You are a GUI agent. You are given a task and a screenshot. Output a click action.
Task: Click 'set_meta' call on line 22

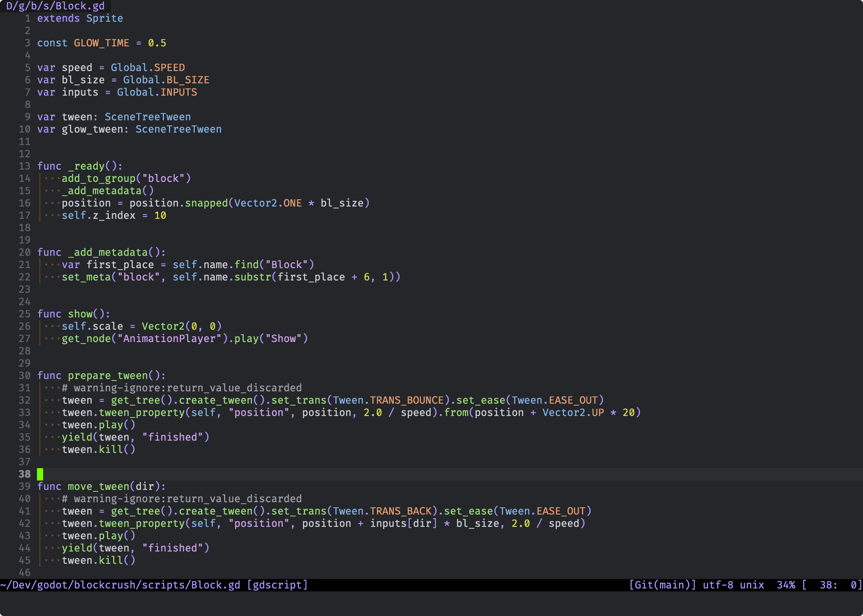tap(87, 277)
